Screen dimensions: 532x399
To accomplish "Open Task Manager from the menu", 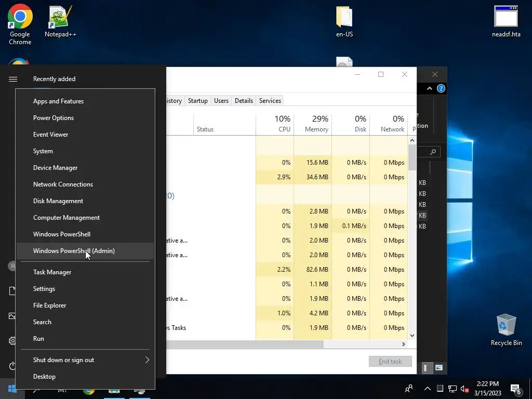I will coord(85,272).
